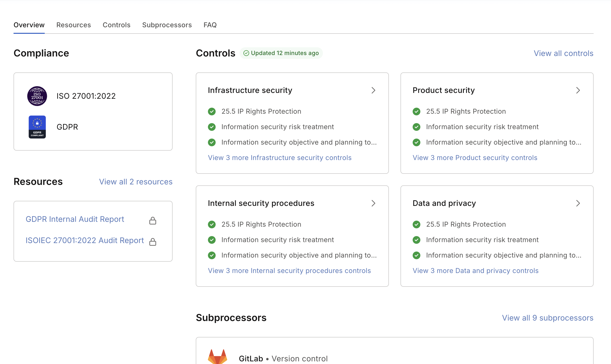Viewport: 611px width, 364px height.
Task: Click green check for Product security objective planning
Action: (416, 142)
